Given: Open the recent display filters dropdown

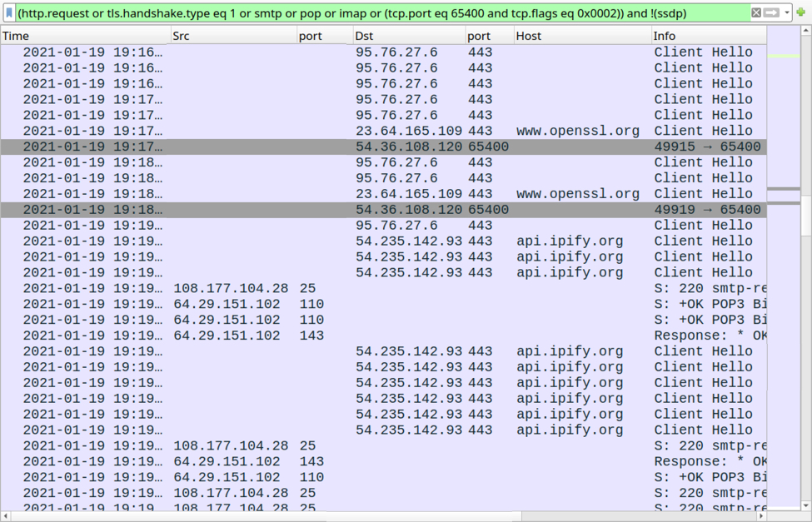Looking at the screenshot, I should point(787,12).
